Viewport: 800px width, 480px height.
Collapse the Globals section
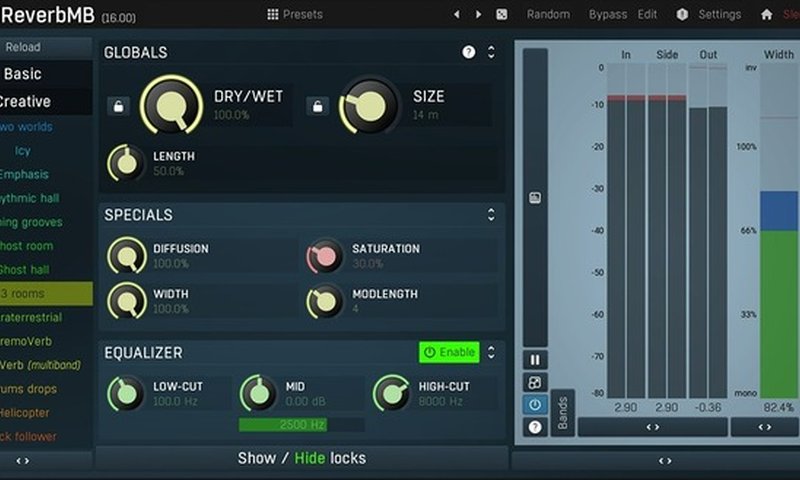click(x=491, y=52)
